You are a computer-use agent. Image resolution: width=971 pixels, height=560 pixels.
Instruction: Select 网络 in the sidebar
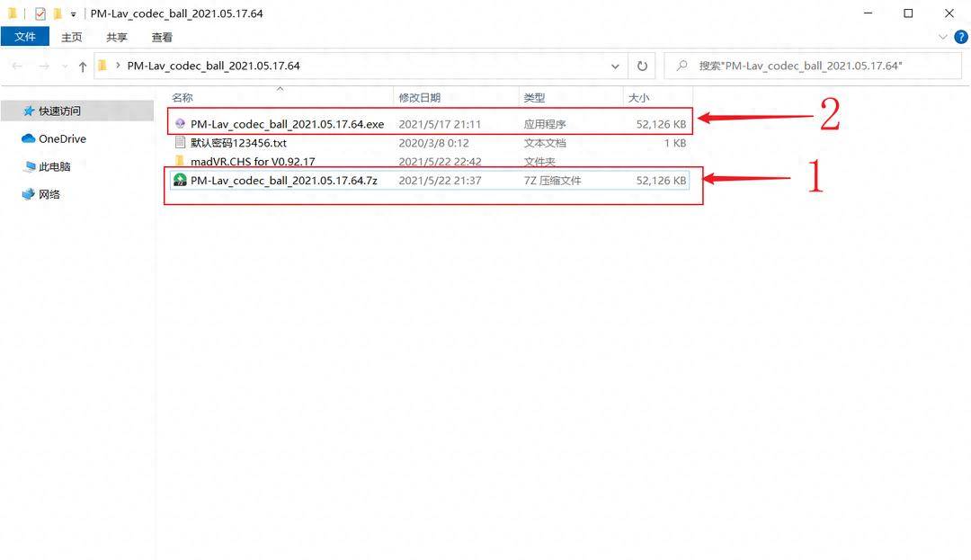tap(49, 194)
